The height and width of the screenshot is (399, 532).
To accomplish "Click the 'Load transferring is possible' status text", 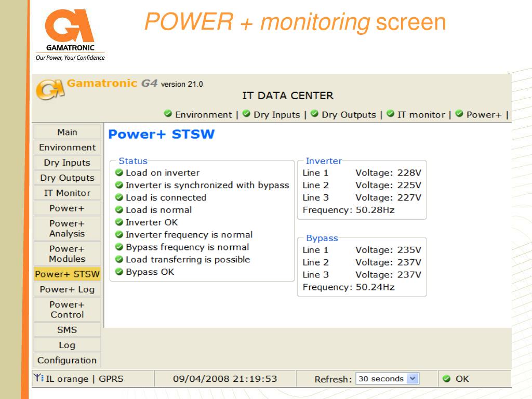I will point(188,260).
